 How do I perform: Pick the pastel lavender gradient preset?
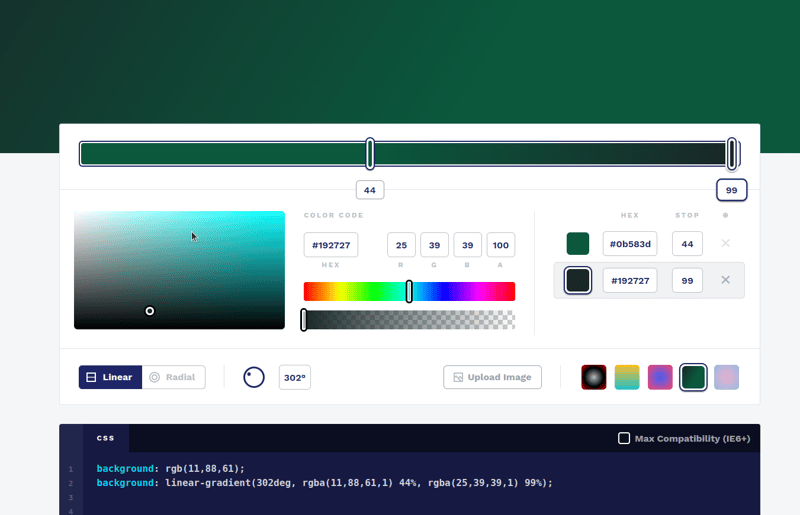tap(726, 377)
